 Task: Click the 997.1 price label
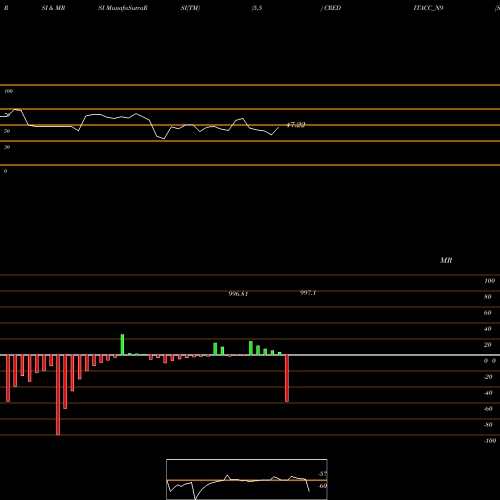(x=308, y=293)
